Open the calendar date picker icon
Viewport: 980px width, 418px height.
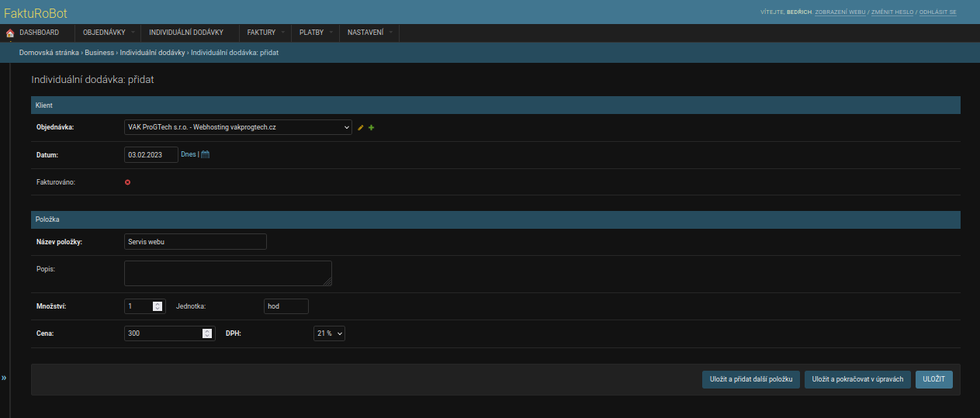point(206,154)
